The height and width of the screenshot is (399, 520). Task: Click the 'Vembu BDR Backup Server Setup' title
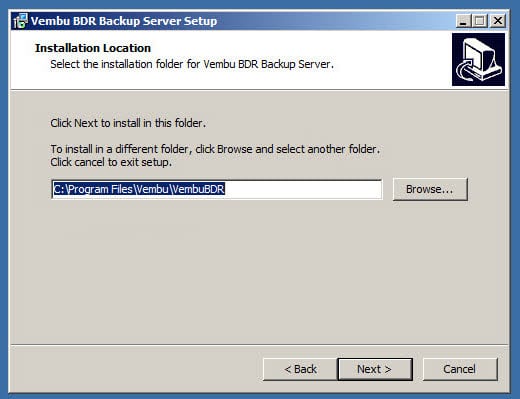click(124, 21)
